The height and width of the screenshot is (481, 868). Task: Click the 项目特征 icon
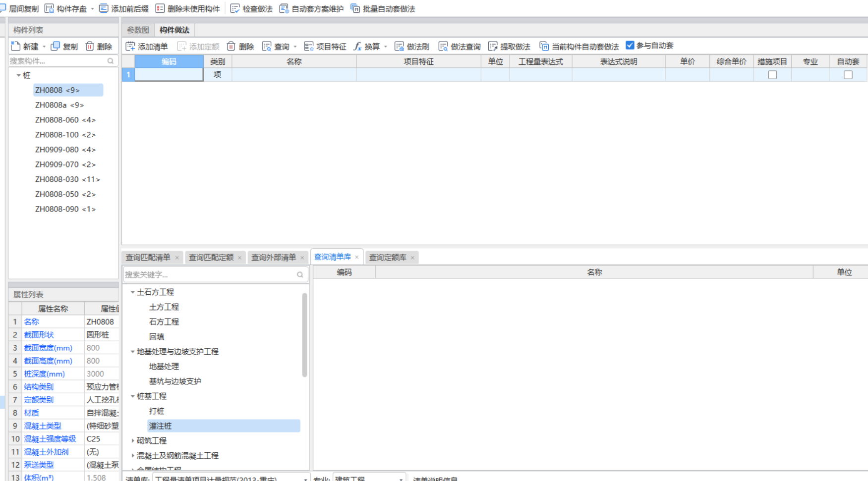309,46
